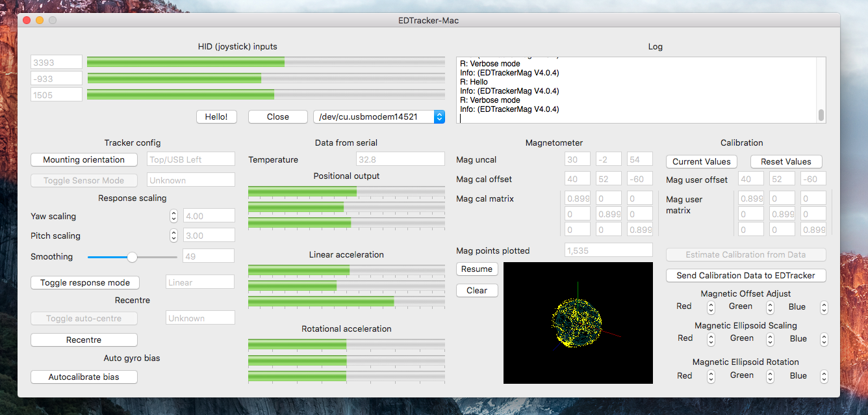Click Mag points plotted field 1,535
The image size is (868, 415).
609,250
